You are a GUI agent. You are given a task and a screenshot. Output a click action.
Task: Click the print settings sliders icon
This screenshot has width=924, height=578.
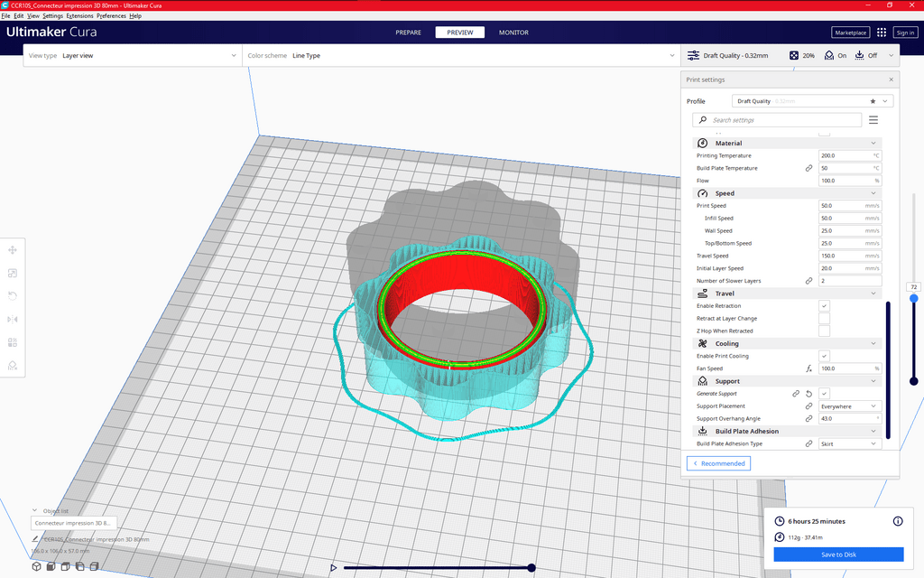click(694, 55)
